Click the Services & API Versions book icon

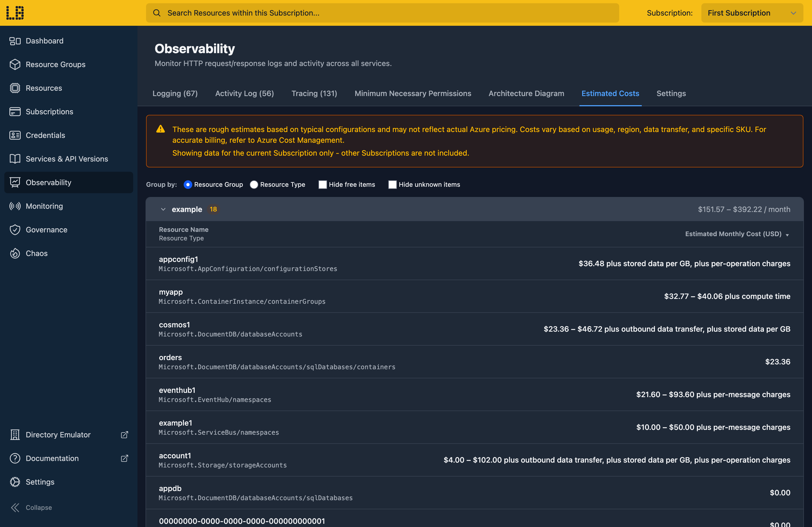point(15,159)
